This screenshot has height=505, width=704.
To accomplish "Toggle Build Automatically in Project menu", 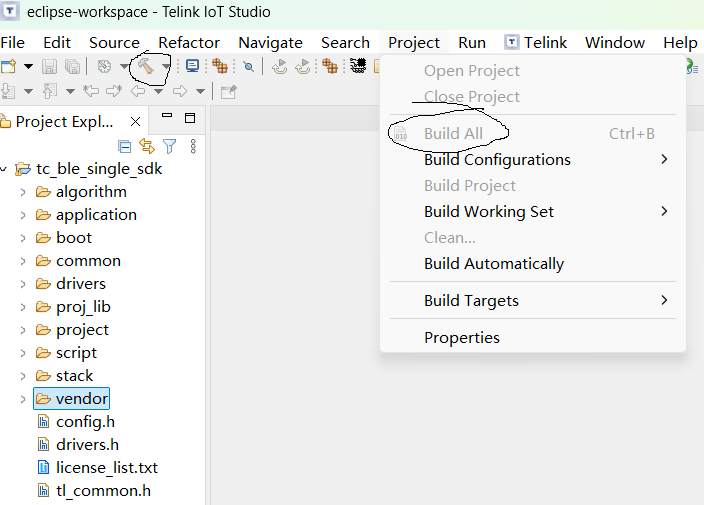I will click(494, 264).
